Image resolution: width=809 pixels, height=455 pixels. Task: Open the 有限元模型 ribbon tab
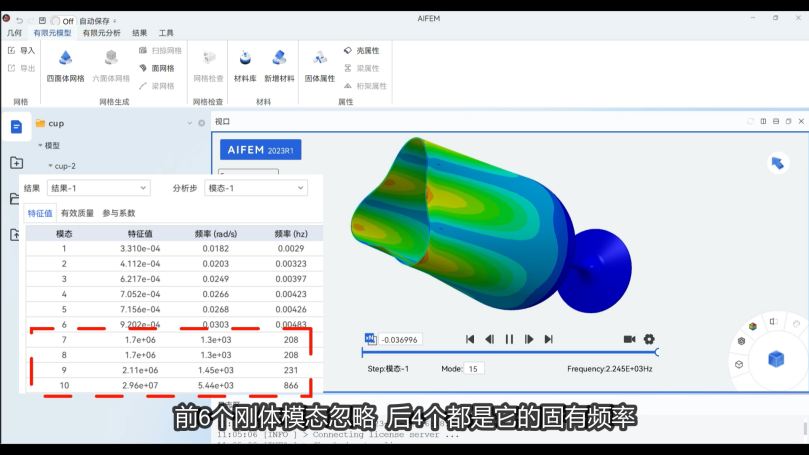(x=52, y=33)
